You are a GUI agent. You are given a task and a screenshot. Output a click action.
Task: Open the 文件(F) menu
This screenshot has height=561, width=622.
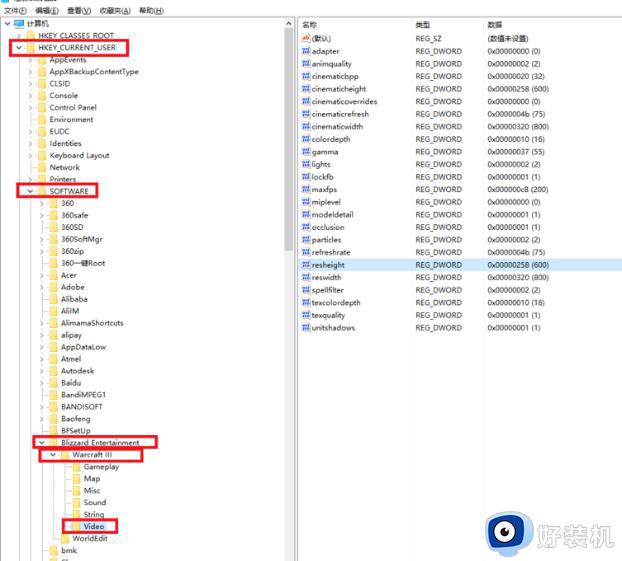[13, 10]
